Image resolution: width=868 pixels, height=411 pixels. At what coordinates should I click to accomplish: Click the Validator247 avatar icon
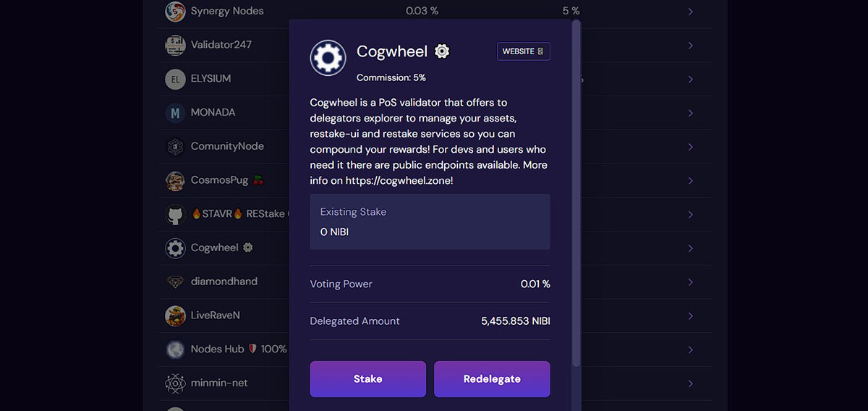point(175,45)
